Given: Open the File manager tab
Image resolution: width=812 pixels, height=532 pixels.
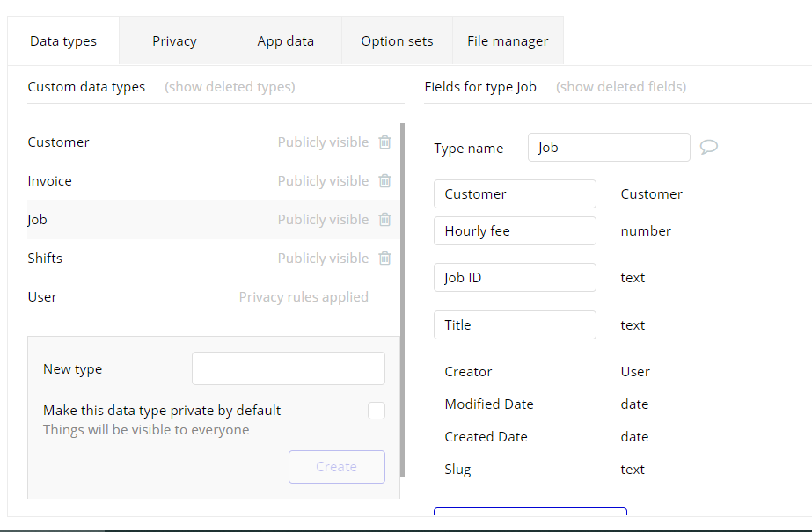Looking at the screenshot, I should pos(508,41).
